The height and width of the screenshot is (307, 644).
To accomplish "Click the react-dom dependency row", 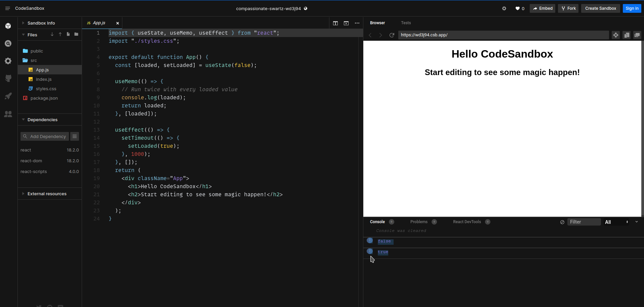I will tap(50, 161).
